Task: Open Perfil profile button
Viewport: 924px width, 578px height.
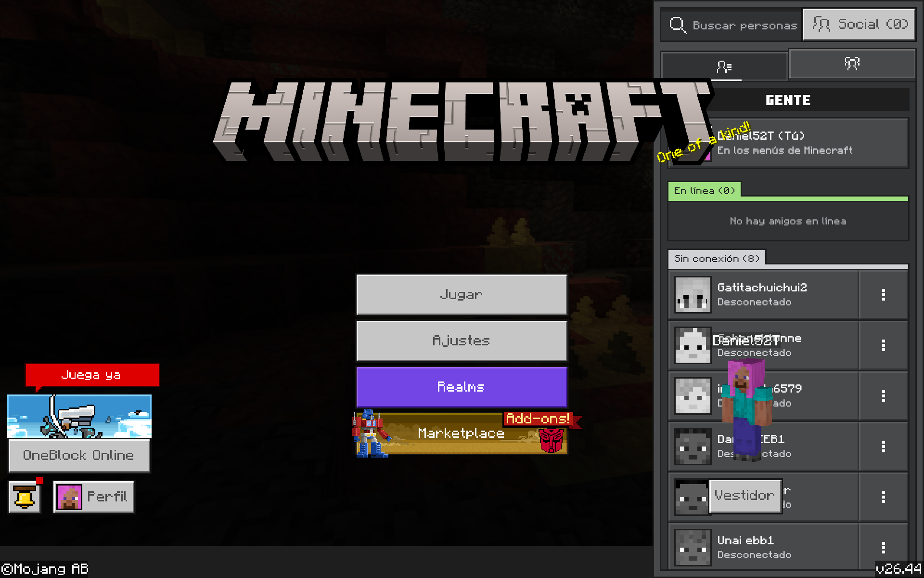Action: (94, 497)
